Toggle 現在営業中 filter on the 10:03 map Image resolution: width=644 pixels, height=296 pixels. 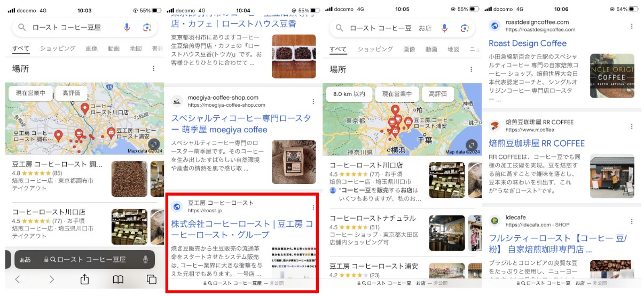click(30, 93)
